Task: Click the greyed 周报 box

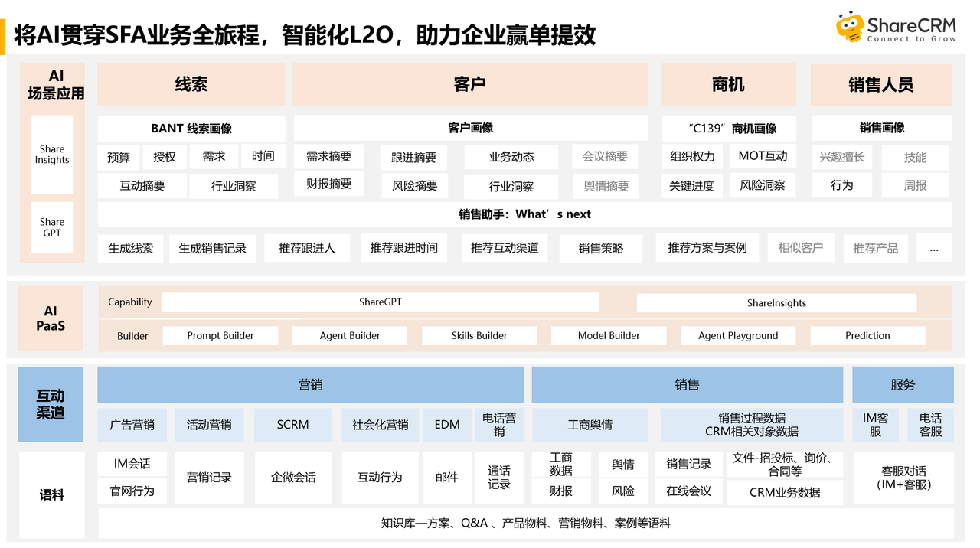Action: pyautogui.click(x=915, y=186)
